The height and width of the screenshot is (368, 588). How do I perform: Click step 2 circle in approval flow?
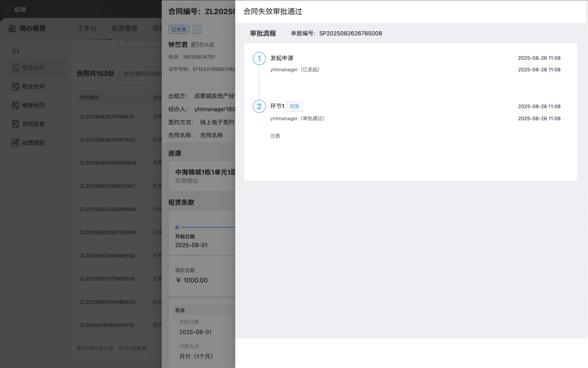pos(259,106)
